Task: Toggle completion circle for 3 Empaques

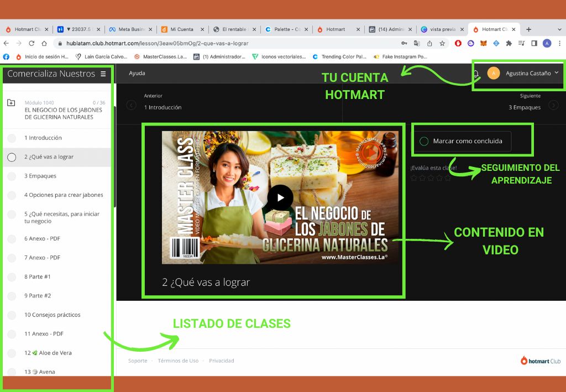Action: [12, 176]
